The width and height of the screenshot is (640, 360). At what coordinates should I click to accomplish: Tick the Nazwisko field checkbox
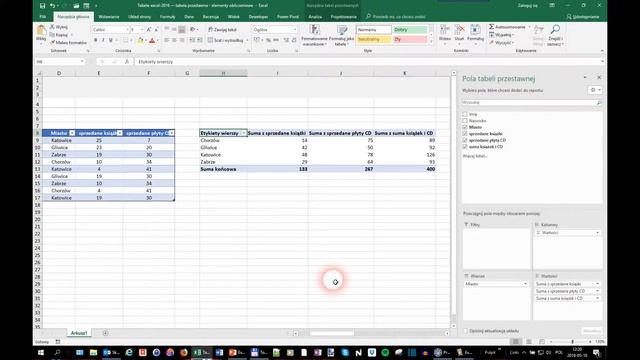(465, 121)
